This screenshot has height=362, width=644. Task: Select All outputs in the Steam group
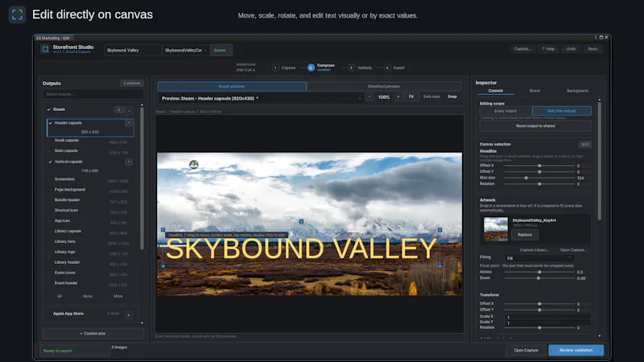(60, 296)
